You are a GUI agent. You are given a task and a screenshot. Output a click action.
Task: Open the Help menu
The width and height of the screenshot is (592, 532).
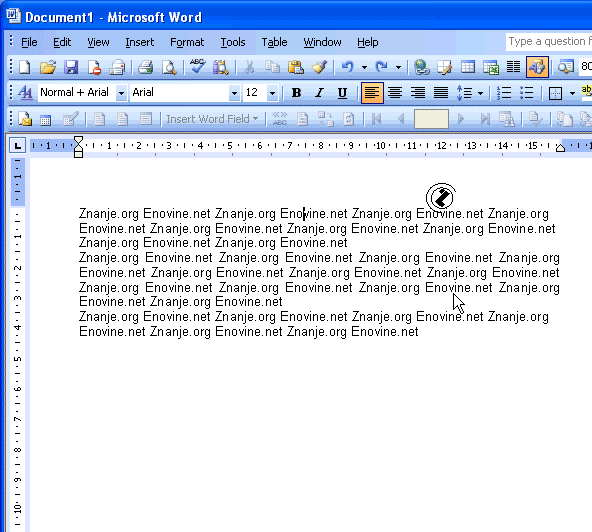(367, 42)
